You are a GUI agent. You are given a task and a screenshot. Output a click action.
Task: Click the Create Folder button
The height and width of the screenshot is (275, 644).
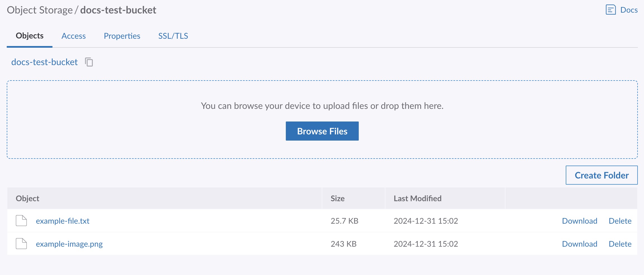point(601,175)
